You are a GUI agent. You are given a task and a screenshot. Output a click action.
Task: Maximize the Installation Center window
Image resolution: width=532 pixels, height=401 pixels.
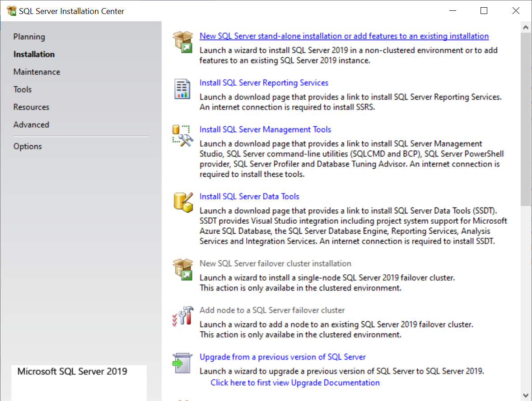(484, 11)
